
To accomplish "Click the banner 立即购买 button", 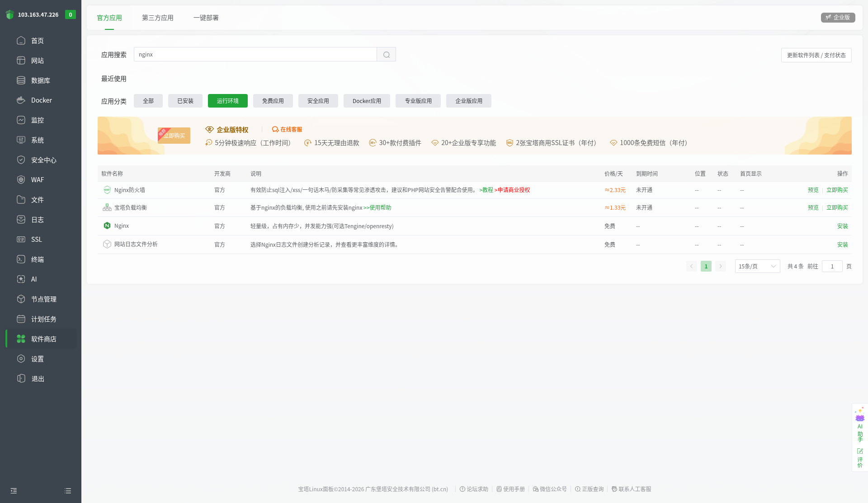I will [x=175, y=136].
